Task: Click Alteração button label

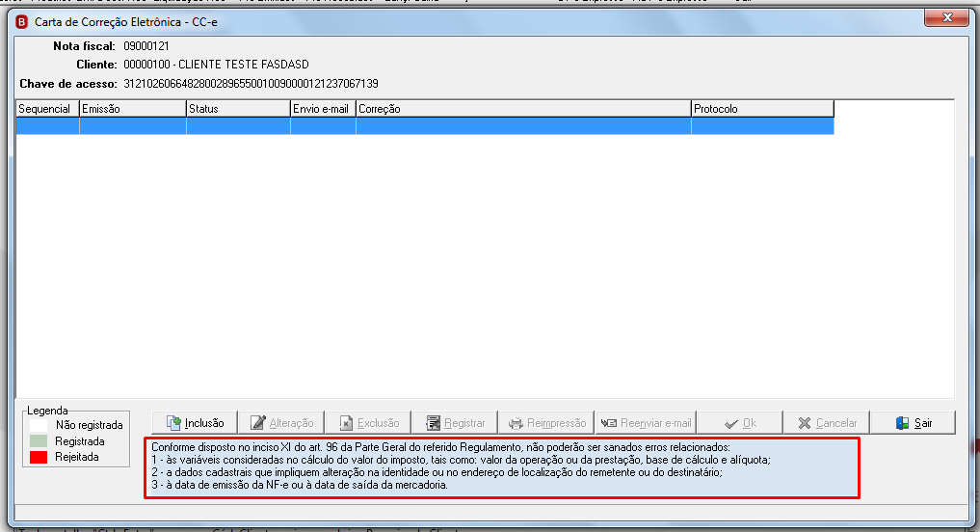Action: pyautogui.click(x=291, y=423)
